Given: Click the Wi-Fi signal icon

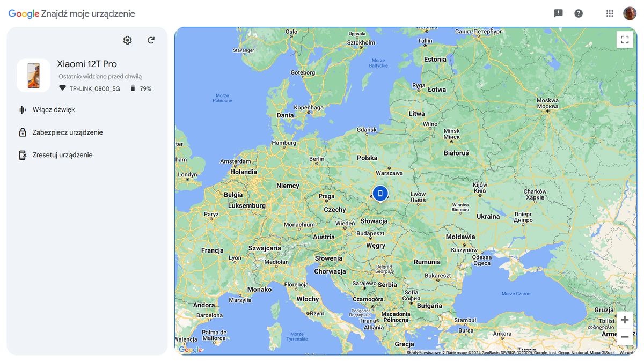Looking at the screenshot, I should pos(62,88).
